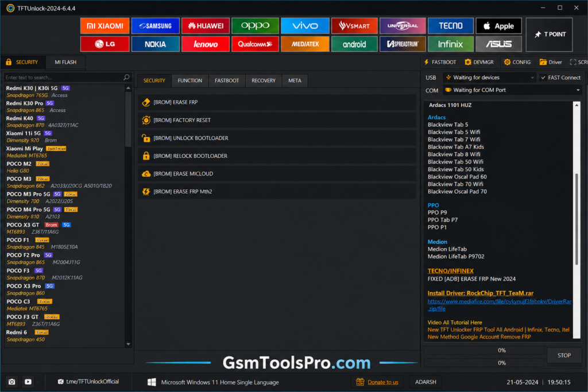The height and width of the screenshot is (392, 588).
Task: Select POCO F2 Pro device
Action: [64, 259]
